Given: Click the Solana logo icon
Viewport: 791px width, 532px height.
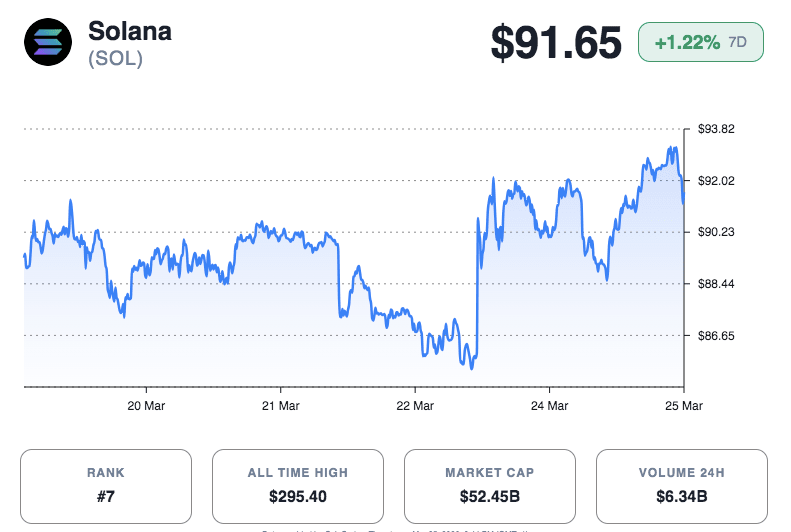Looking at the screenshot, I should (x=47, y=42).
